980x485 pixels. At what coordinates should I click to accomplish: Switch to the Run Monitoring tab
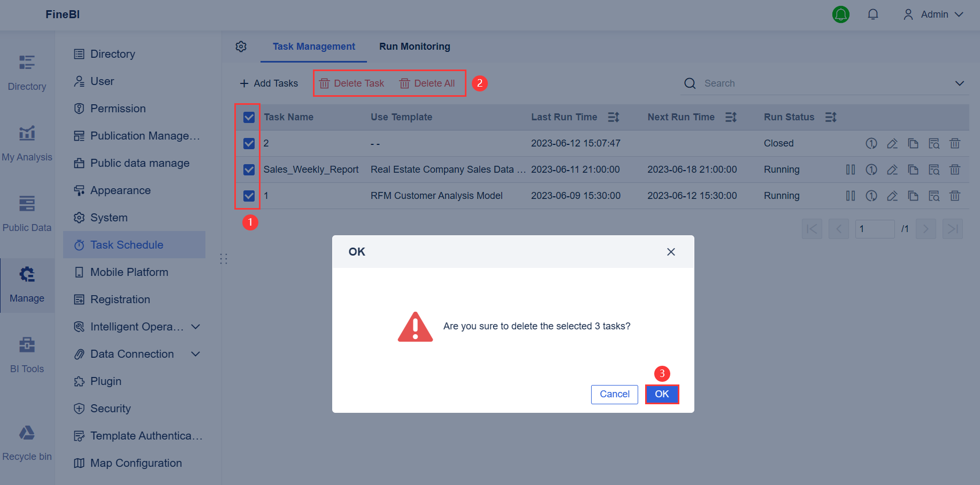(414, 47)
